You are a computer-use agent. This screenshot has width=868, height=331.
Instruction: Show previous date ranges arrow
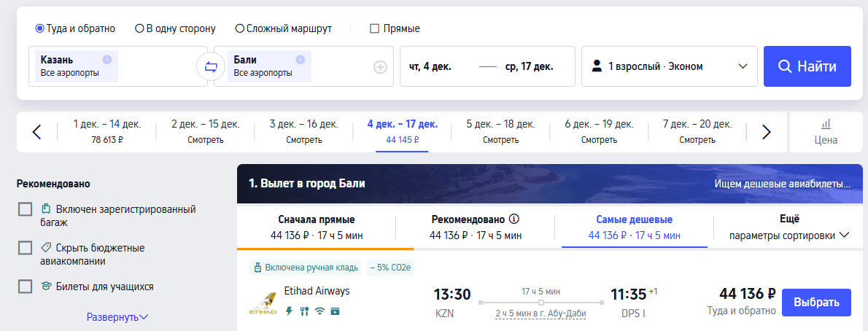click(37, 132)
